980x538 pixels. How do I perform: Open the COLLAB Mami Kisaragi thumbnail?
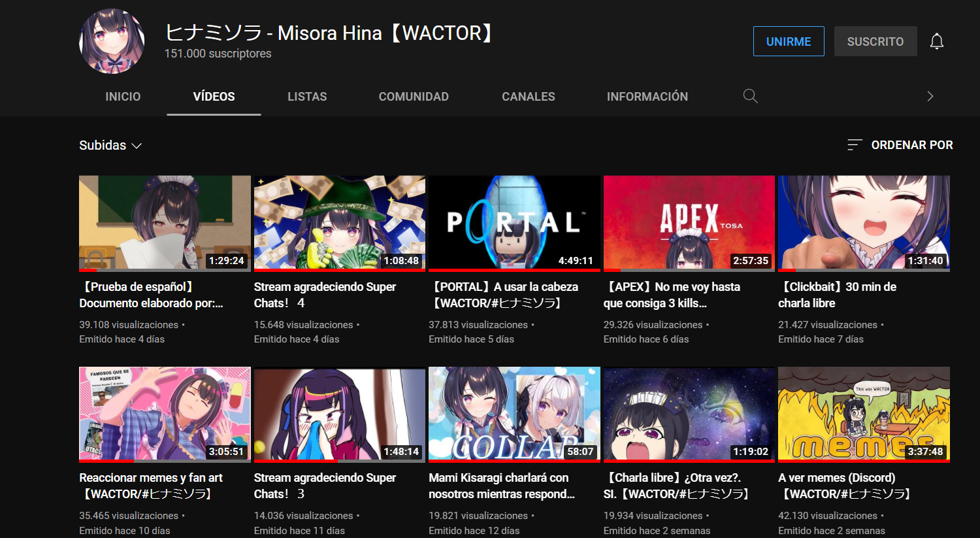(x=514, y=414)
